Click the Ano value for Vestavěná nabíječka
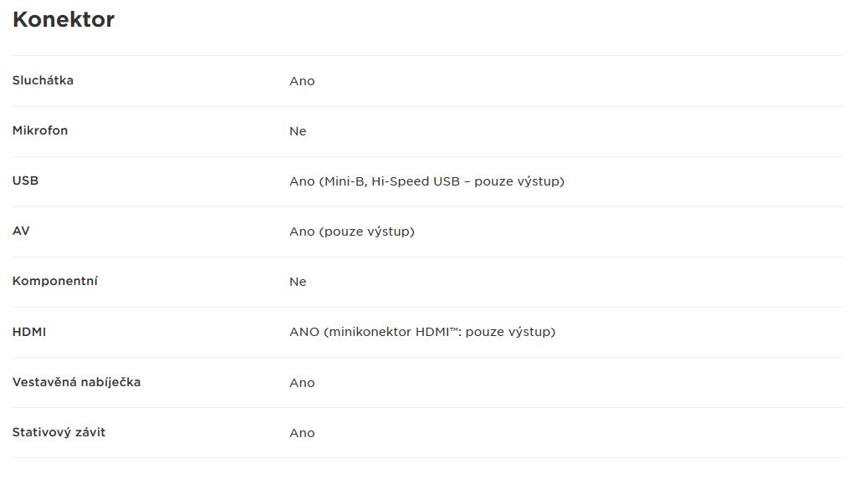Screen dimensions: 868x499 pyautogui.click(x=302, y=383)
